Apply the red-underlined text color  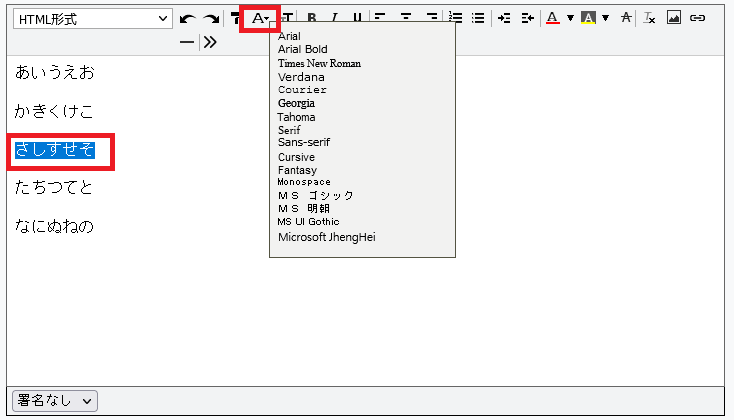click(x=553, y=18)
